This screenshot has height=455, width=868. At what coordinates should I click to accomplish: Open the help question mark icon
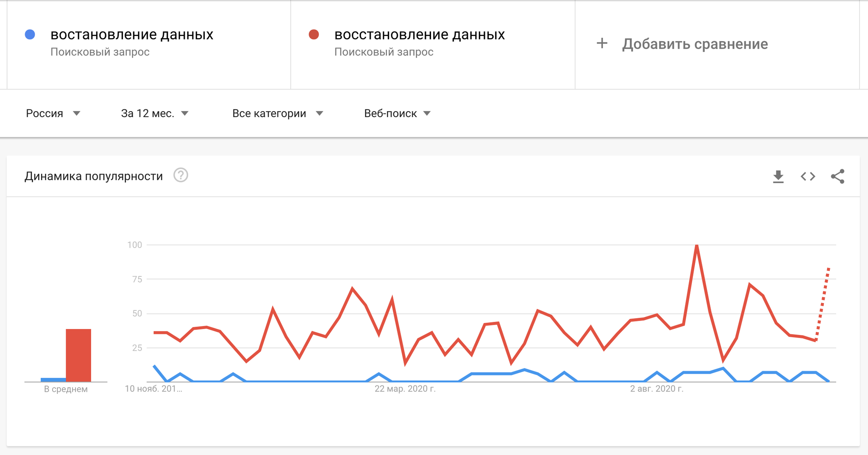[181, 175]
